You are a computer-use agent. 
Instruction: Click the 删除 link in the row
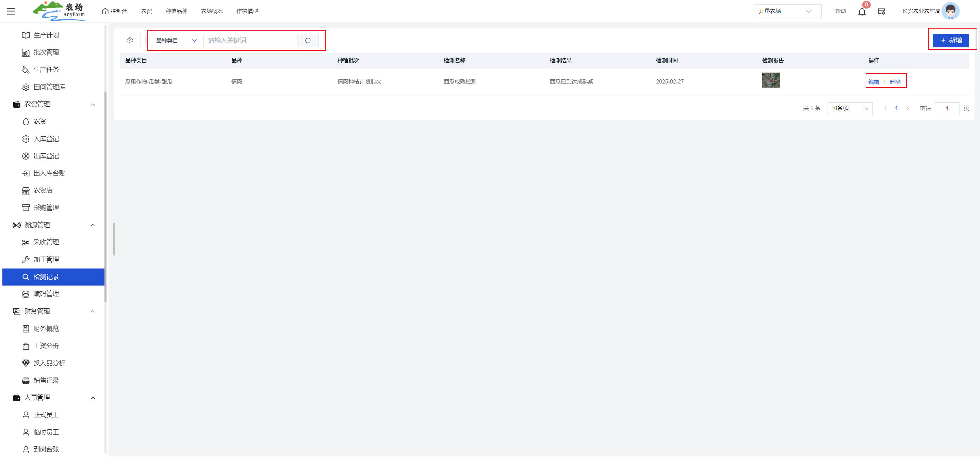point(895,82)
